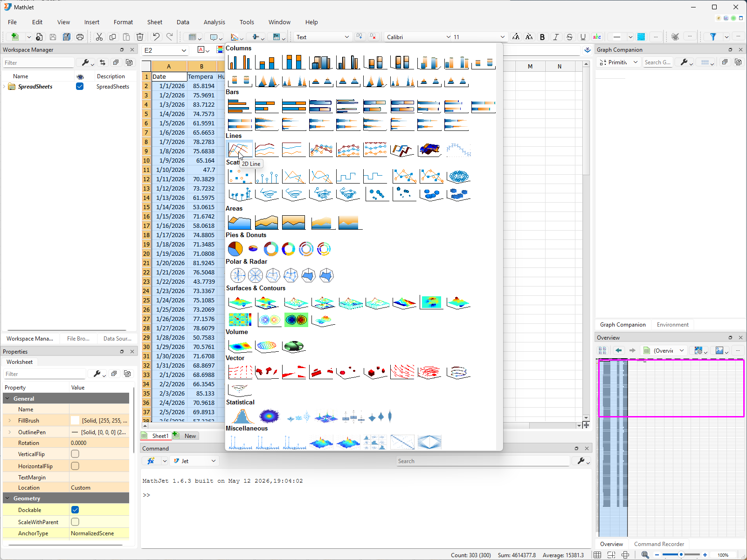This screenshot has width=747, height=560.
Task: Collapse the Geometry property group
Action: pyautogui.click(x=7, y=498)
